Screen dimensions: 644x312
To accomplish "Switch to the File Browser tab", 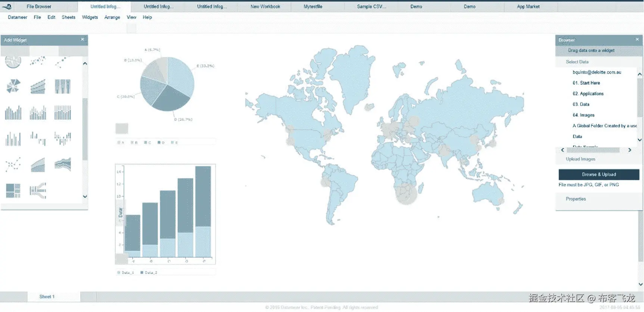I will pos(39,7).
